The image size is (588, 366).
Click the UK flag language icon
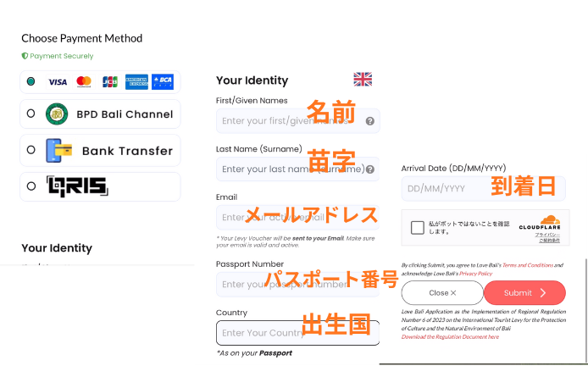click(363, 80)
